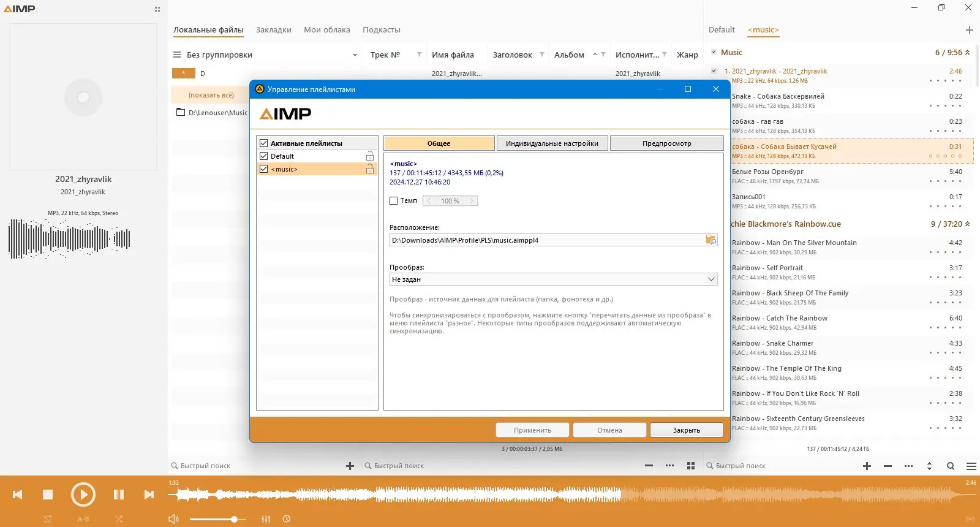Click the minus icon under the file list
Image resolution: width=980 pixels, height=527 pixels.
point(649,466)
